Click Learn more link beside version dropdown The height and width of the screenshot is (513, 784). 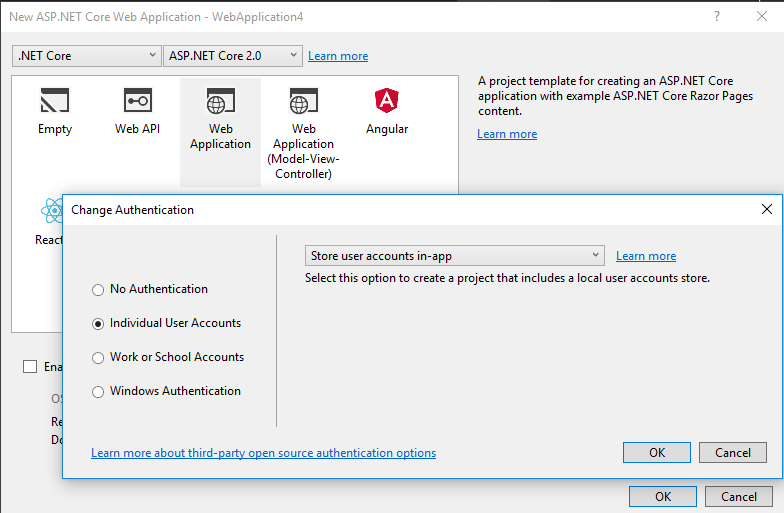pyautogui.click(x=338, y=56)
